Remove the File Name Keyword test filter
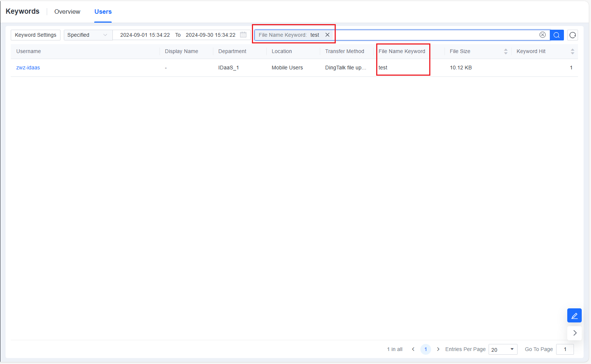The height and width of the screenshot is (364, 591). tap(327, 35)
